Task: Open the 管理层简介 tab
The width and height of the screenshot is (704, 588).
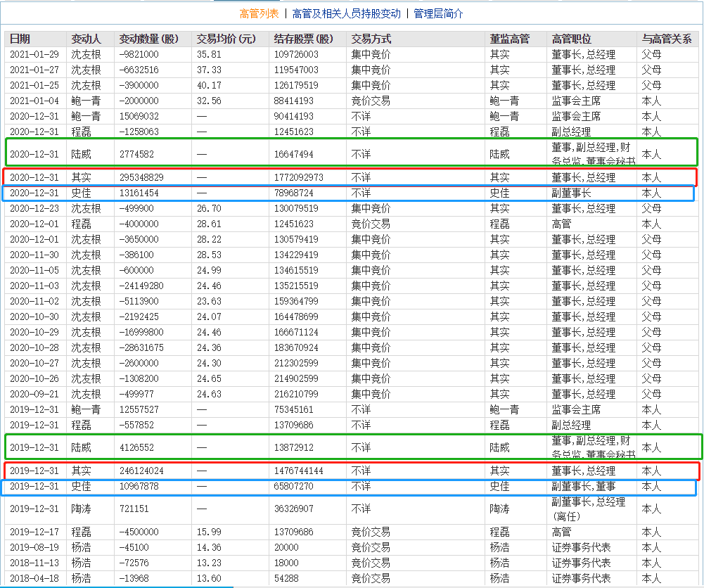Action: 438,13
